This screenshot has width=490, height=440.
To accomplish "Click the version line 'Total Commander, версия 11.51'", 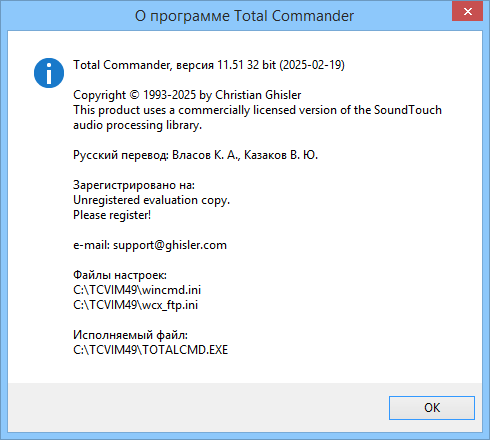I will [x=158, y=65].
